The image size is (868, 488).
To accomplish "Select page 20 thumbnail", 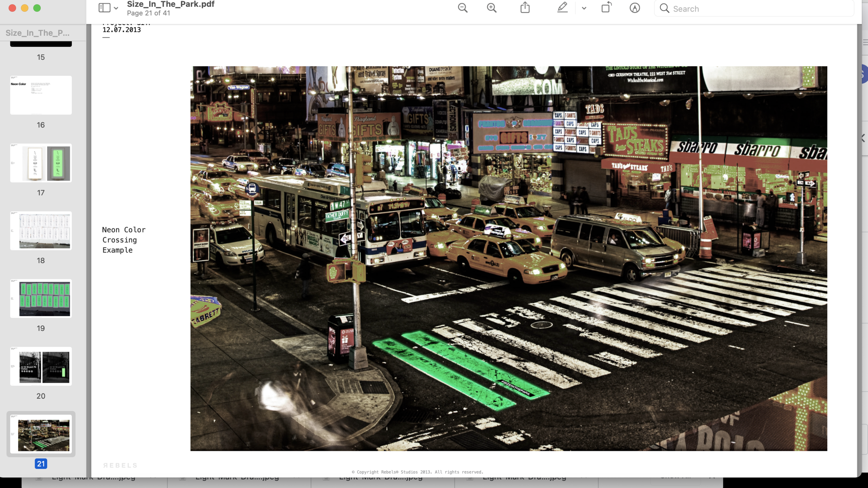I will tap(41, 366).
